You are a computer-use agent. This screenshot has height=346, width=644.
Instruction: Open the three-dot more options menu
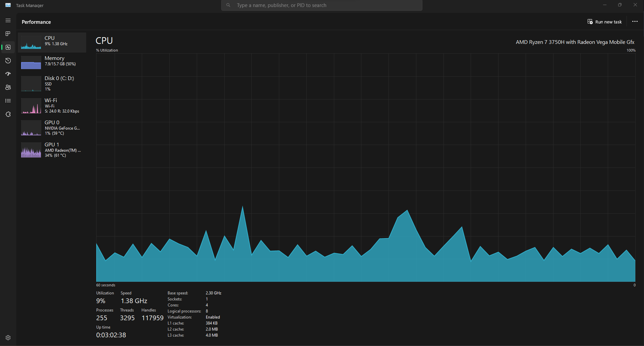[635, 21]
